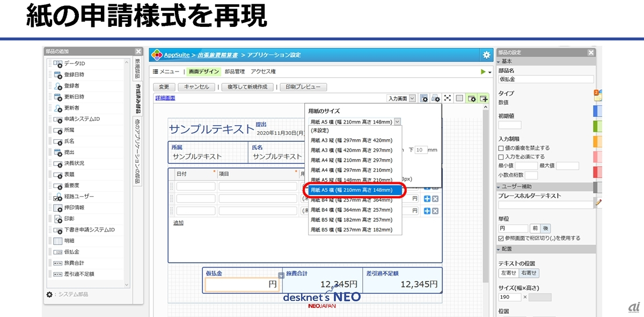The image size is (644, 317).
Task: Click the 登録日時 calendar part icon
Action: 58,75
